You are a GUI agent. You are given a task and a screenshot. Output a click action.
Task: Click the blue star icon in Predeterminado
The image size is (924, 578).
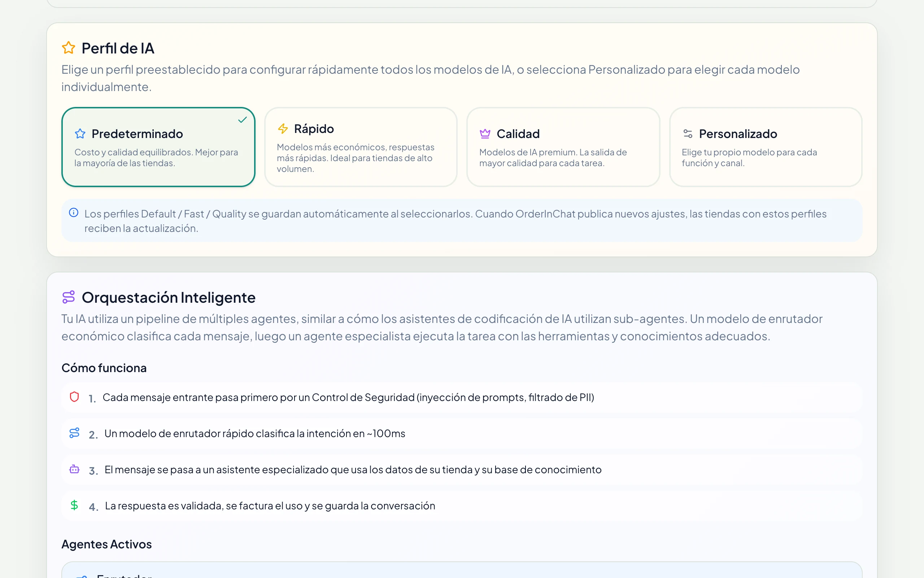[80, 134]
